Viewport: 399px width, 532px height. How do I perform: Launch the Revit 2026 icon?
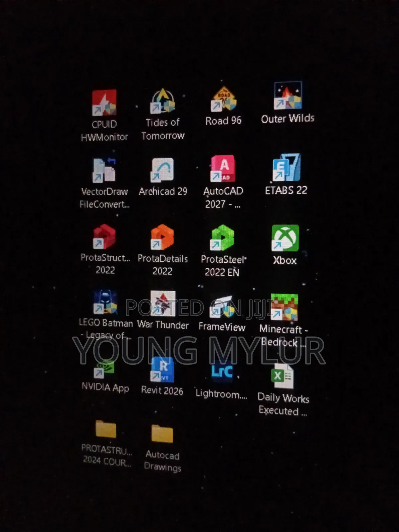click(x=162, y=369)
